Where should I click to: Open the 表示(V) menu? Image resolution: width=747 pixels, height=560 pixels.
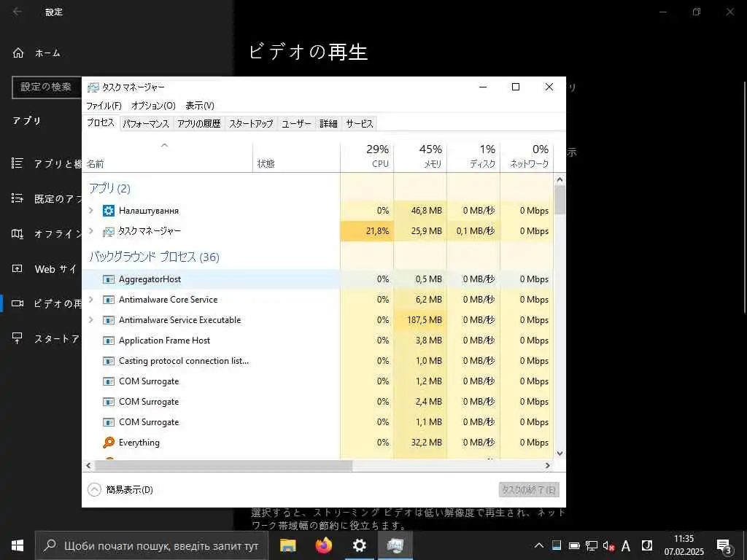(200, 106)
